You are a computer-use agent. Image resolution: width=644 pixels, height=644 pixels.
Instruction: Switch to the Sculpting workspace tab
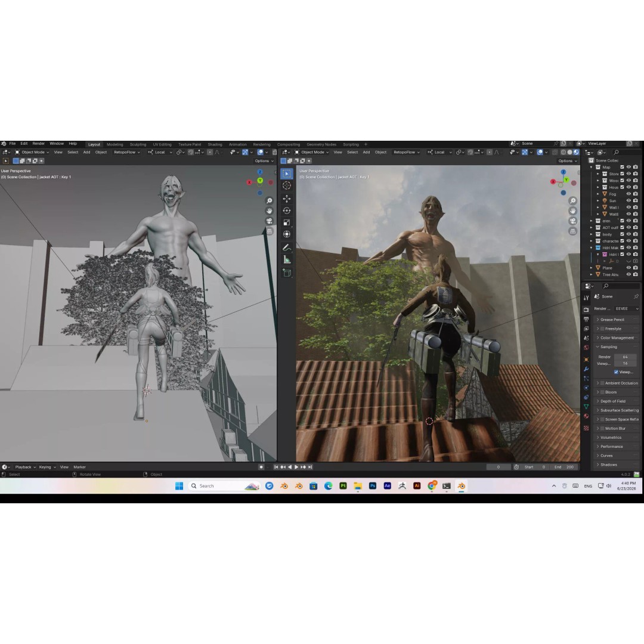[x=138, y=144]
